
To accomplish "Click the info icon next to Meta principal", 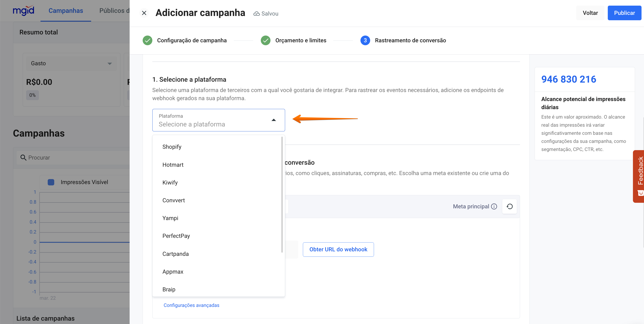I will click(x=494, y=206).
